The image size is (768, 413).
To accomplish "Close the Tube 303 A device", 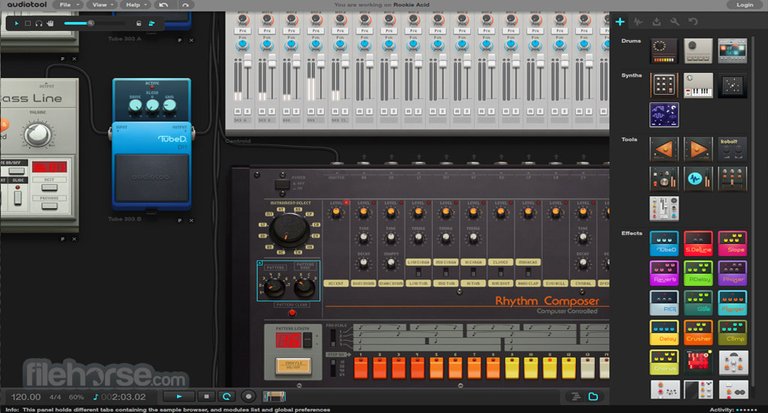I will coord(191,40).
